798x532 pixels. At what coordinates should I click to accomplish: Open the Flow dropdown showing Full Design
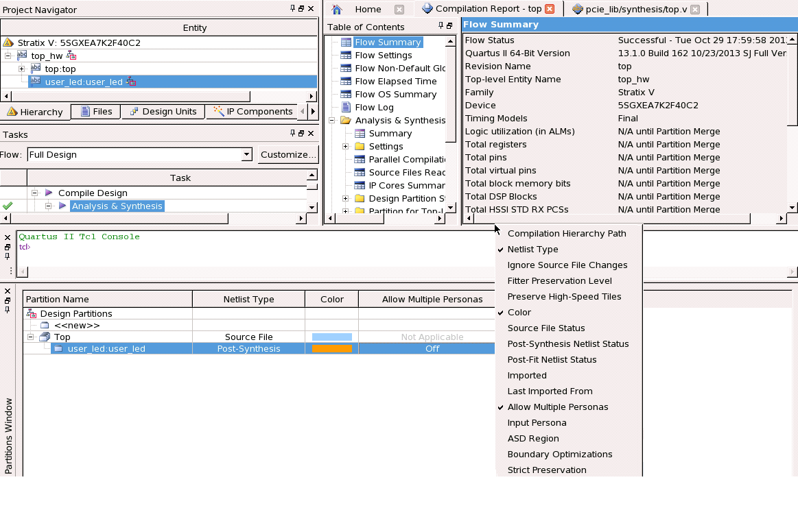(247, 155)
